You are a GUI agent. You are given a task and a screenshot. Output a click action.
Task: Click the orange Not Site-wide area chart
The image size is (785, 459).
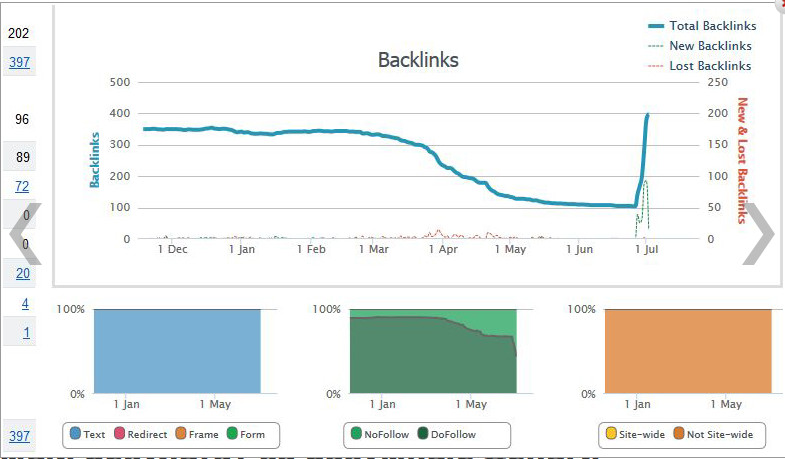[x=688, y=351]
